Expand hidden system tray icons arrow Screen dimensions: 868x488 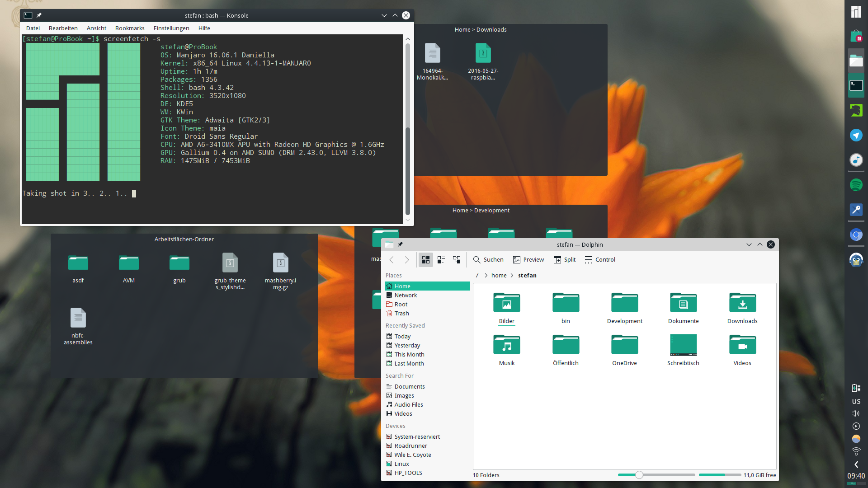[x=856, y=465]
